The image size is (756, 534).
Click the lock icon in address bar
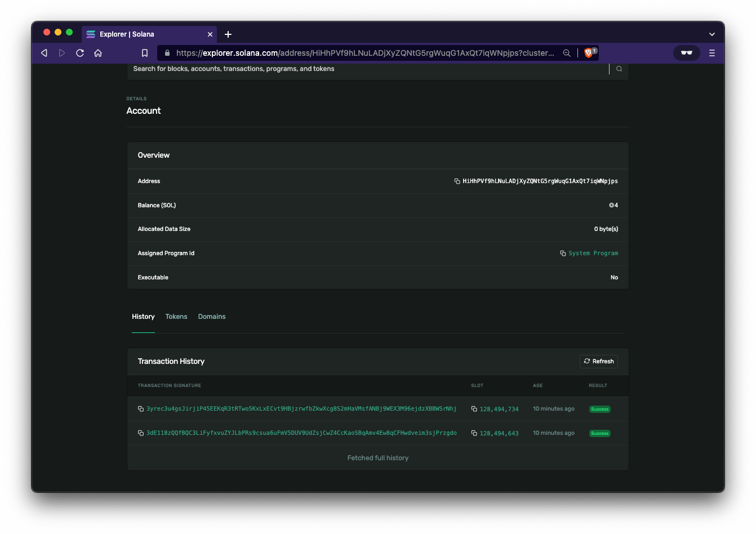point(167,53)
